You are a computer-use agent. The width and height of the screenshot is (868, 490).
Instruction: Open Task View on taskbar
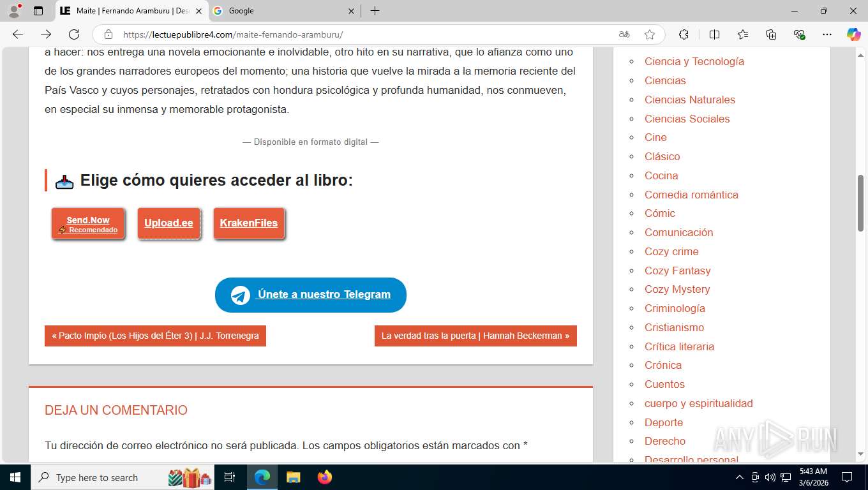pyautogui.click(x=230, y=477)
